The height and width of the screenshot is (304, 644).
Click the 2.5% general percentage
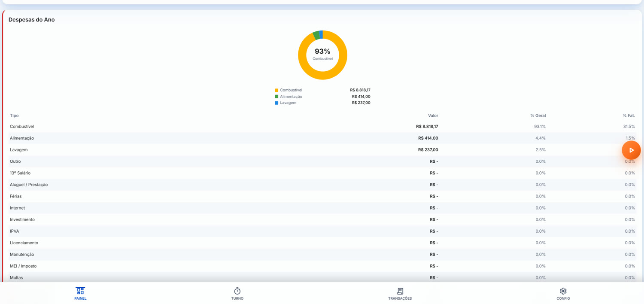541,150
